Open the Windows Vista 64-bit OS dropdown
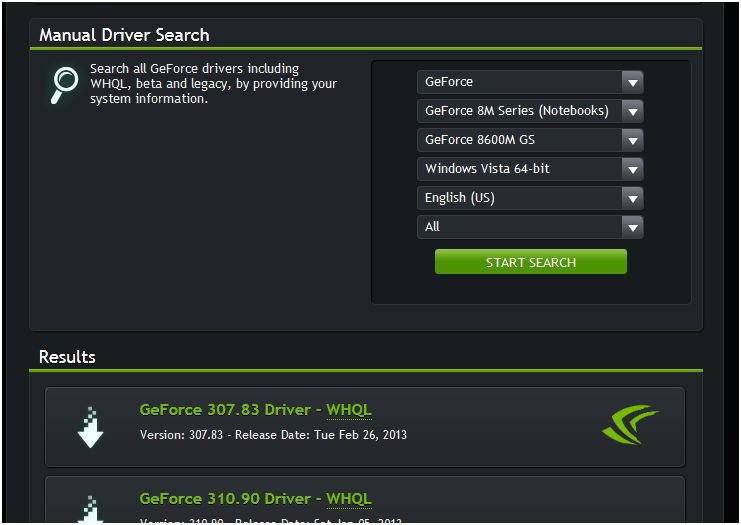This screenshot has width=741, height=525. [530, 169]
